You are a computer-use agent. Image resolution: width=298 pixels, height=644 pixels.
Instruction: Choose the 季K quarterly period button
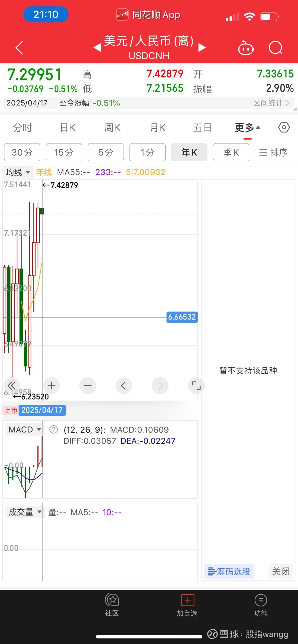coord(231,152)
